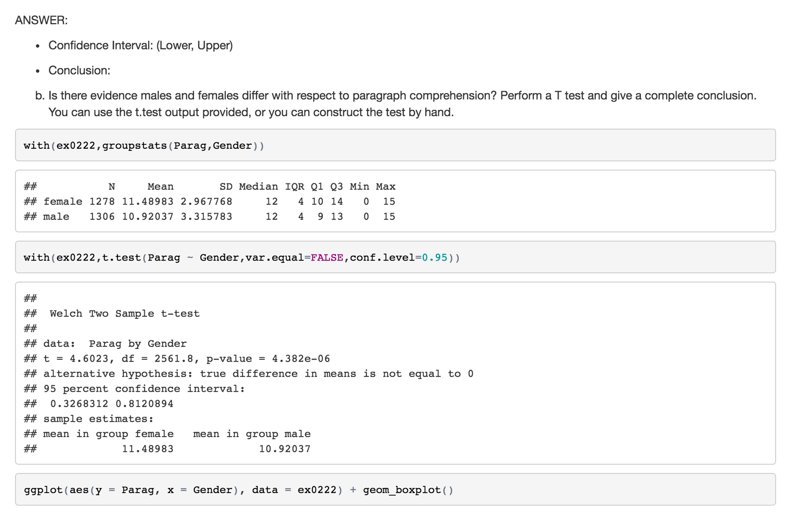This screenshot has width=812, height=529.
Task: Click the t.test code line
Action: 241,258
